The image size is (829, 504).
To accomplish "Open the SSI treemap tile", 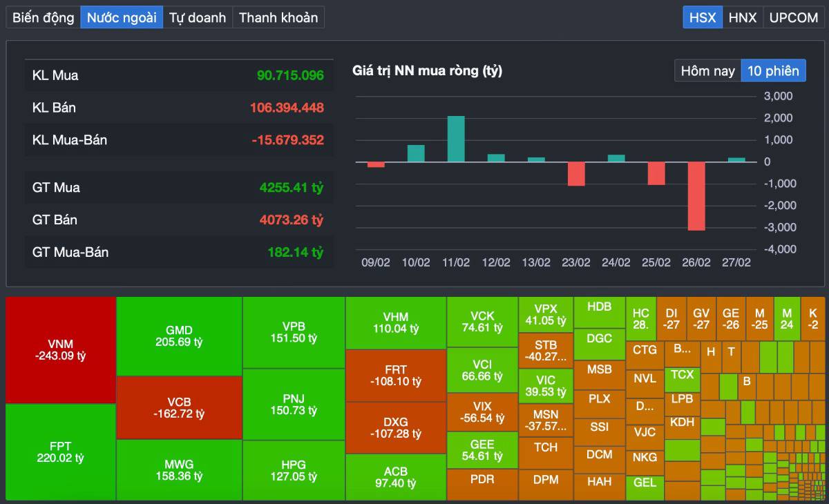I will point(600,432).
